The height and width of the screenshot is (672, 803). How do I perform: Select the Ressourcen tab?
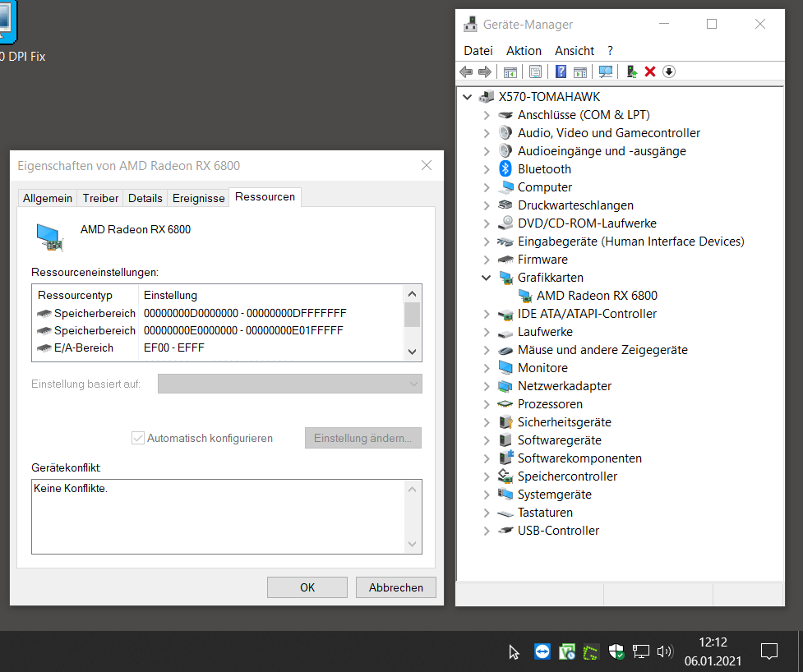[x=265, y=197]
